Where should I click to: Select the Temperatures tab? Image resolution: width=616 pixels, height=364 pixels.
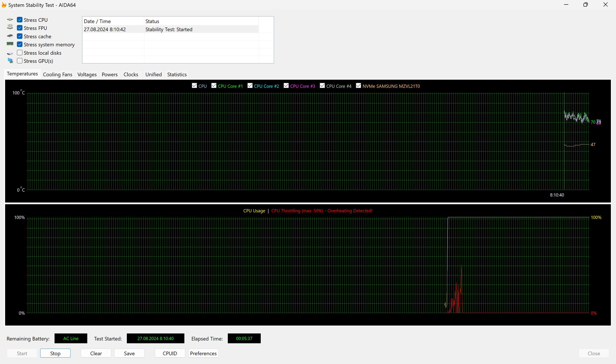[x=22, y=74]
